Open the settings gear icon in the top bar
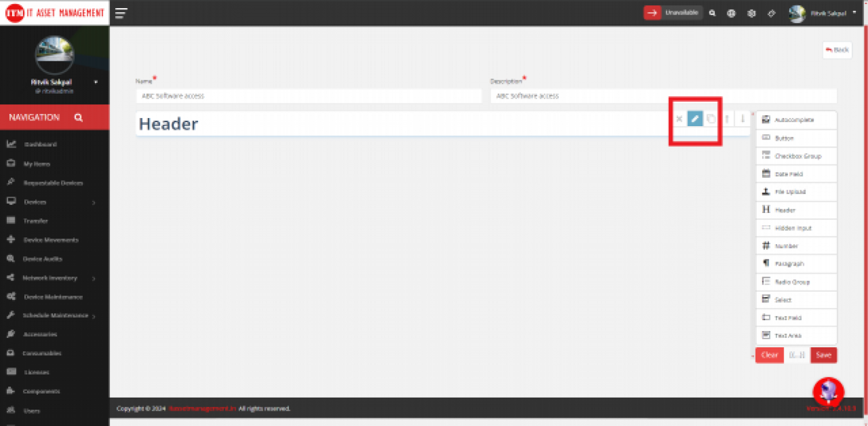868x426 pixels. coord(751,13)
